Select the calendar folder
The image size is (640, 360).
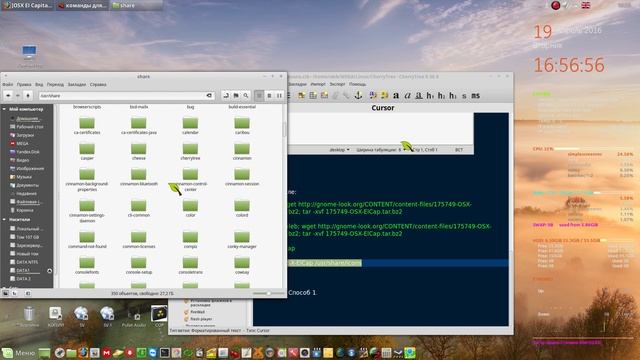pyautogui.click(x=190, y=126)
